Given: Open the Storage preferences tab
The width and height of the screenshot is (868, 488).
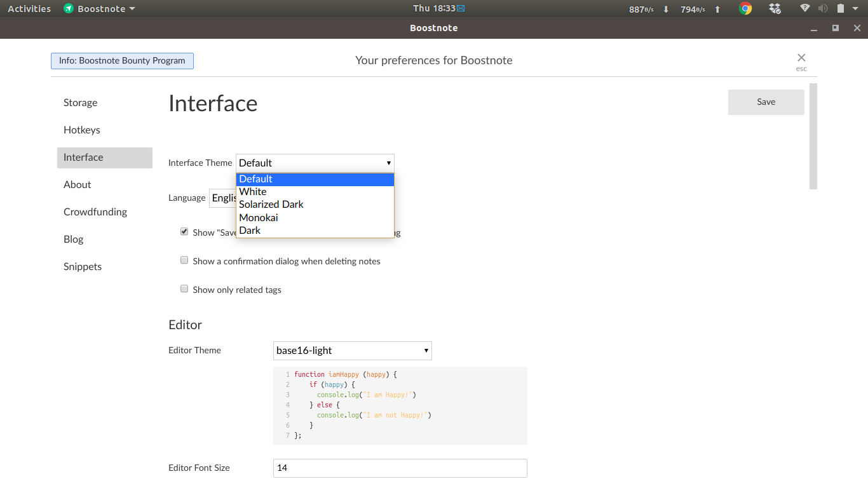Looking at the screenshot, I should coord(105,102).
